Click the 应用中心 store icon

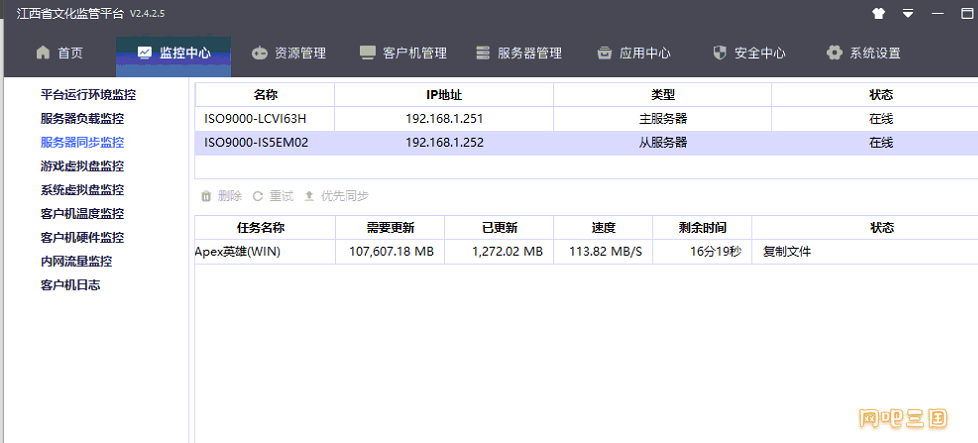604,53
